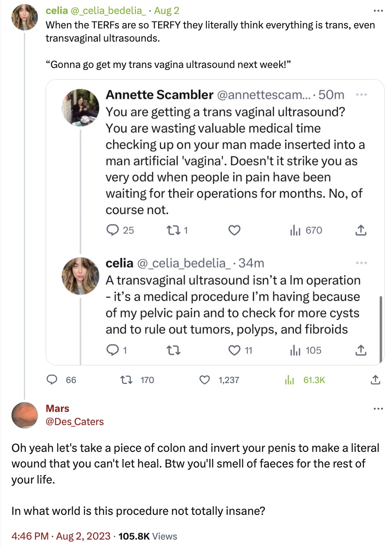392x547 pixels.
Task: Click Mars's planet profile picture
Action: 25,415
